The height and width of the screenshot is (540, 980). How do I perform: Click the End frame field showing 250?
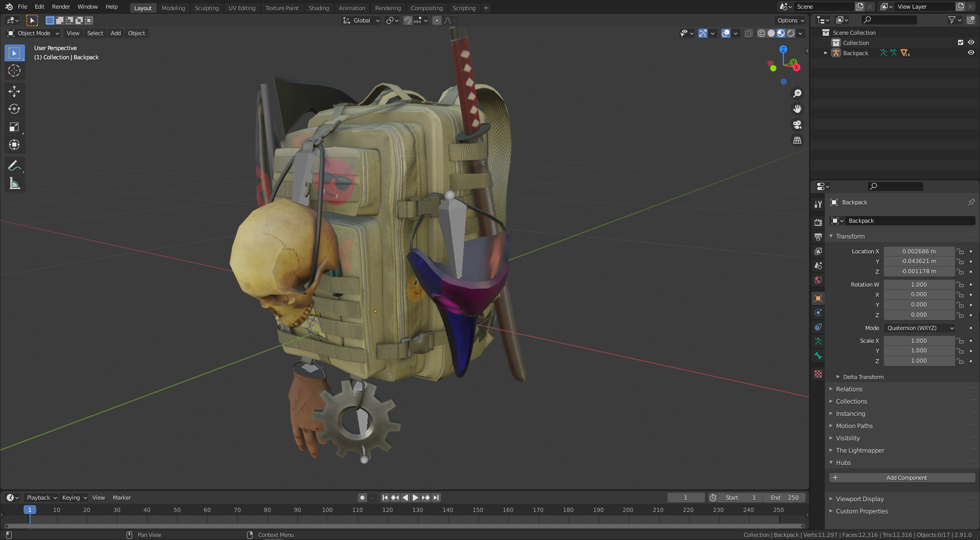click(x=785, y=497)
